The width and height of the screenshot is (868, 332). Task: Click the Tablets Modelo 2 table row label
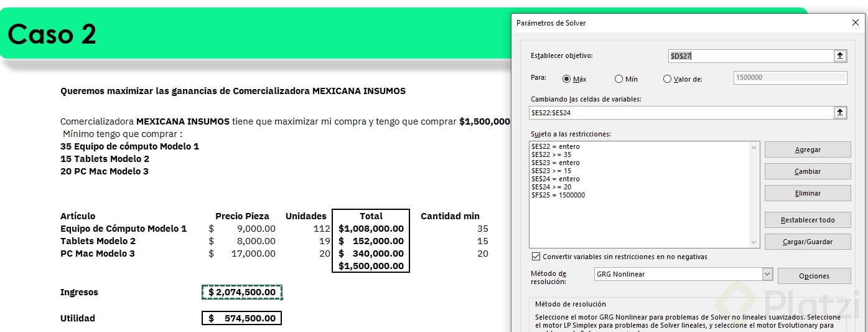[x=98, y=241]
